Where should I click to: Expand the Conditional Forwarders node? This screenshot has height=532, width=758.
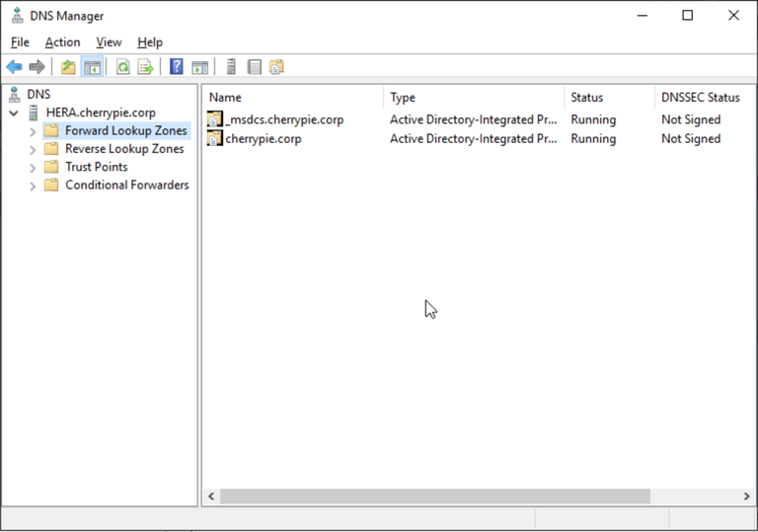(33, 186)
